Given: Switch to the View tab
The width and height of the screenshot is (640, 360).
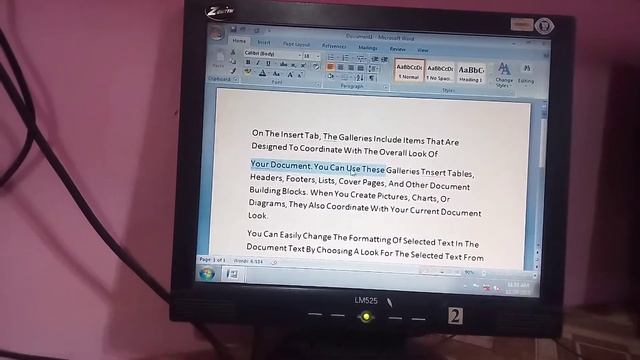Looking at the screenshot, I should (x=422, y=50).
